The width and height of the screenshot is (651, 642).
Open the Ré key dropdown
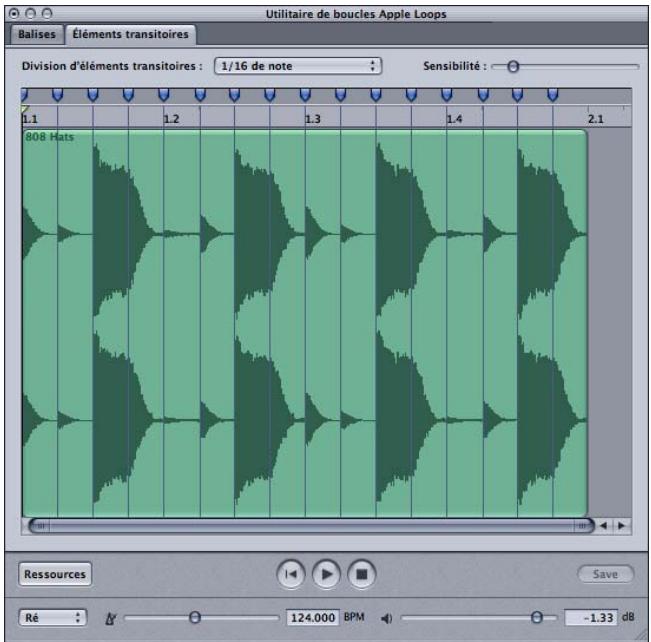pyautogui.click(x=53, y=617)
